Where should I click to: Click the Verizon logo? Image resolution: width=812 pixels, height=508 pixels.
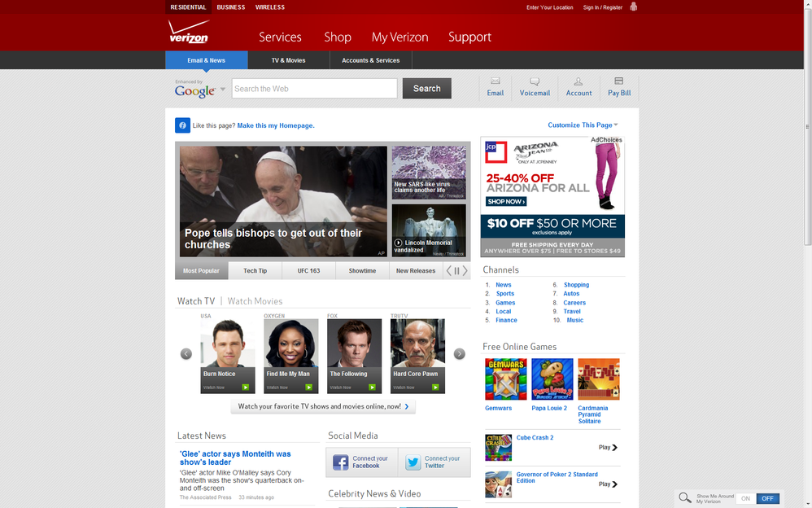click(189, 33)
